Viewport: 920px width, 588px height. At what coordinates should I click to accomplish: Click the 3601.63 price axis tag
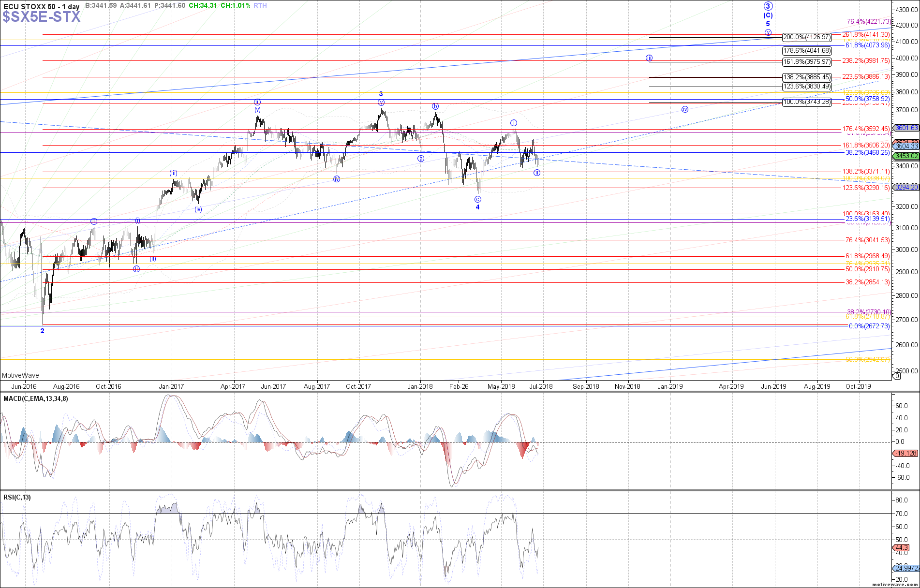(906, 128)
